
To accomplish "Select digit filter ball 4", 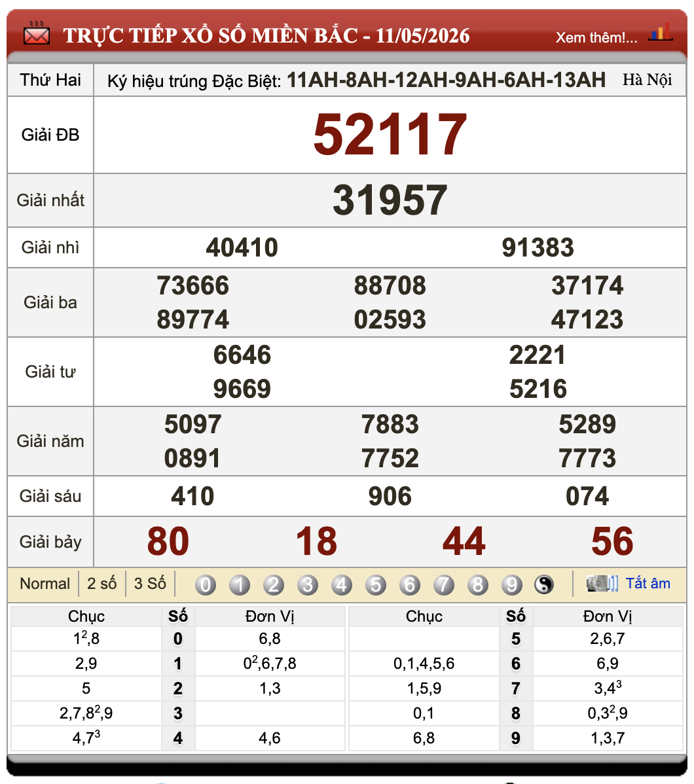I will pyautogui.click(x=342, y=584).
